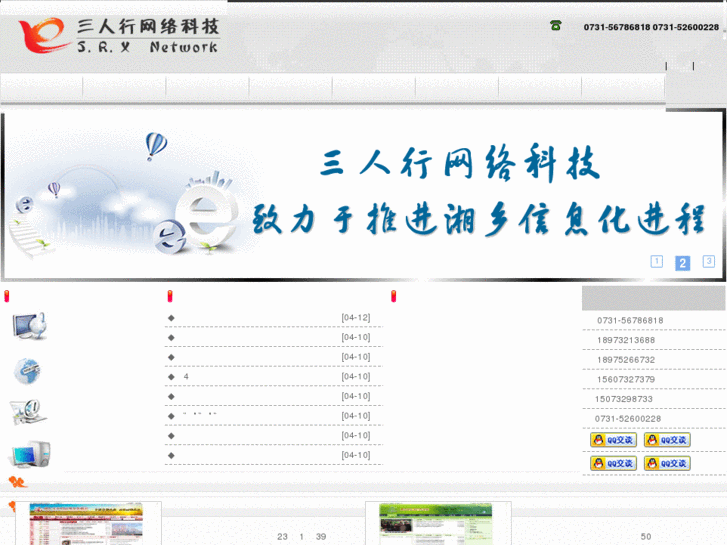Viewport: 727px width, 545px height.
Task: Open the news item dated [04-12]
Action: (274, 318)
